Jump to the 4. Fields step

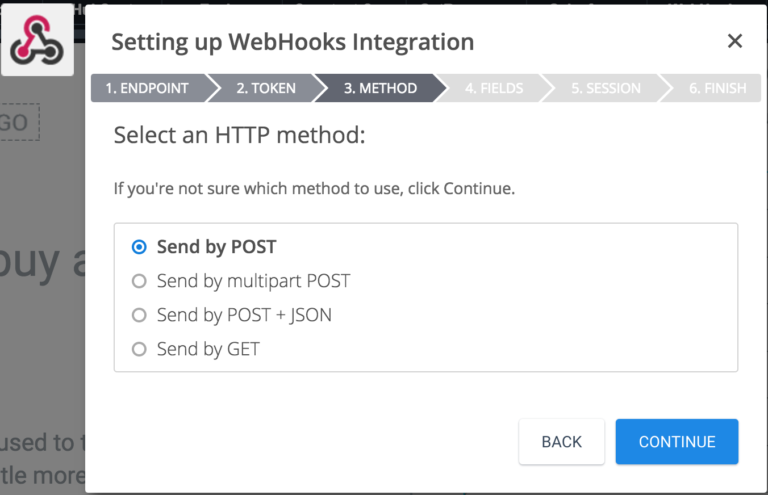pos(494,88)
